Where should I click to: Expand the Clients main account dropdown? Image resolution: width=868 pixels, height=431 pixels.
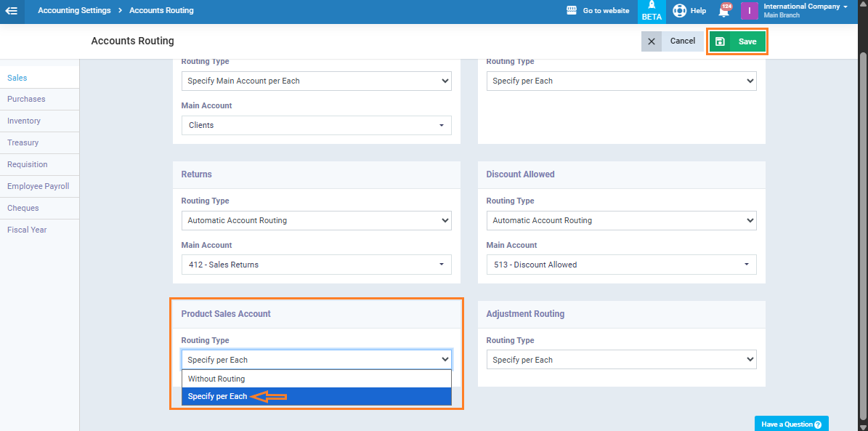(x=316, y=125)
